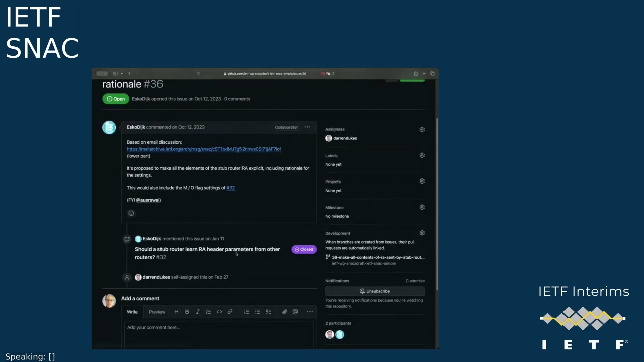
Task: Open darrendukes assignee profile
Action: pos(345,138)
